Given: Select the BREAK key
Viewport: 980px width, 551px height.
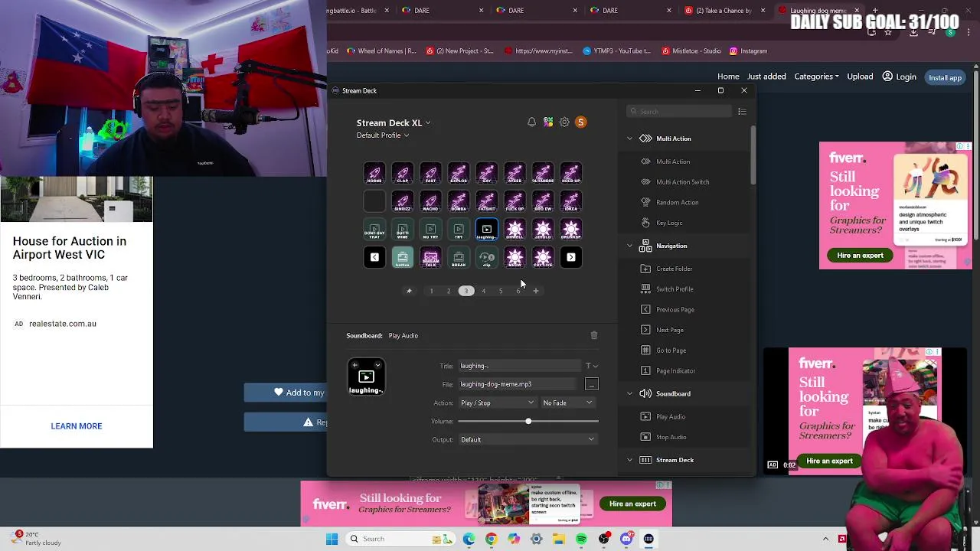Looking at the screenshot, I should coord(459,257).
